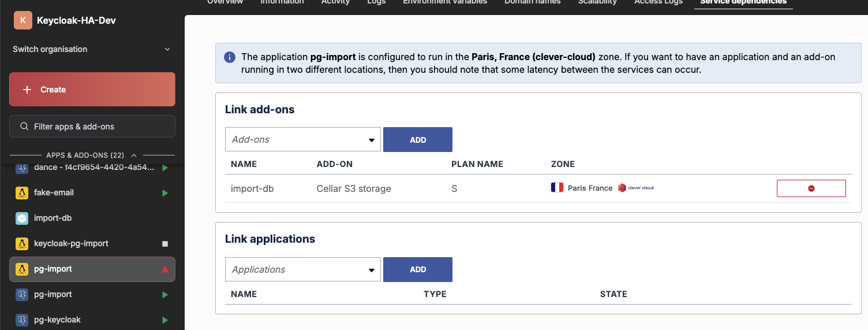Click the STATE column header in applications table
Image resolution: width=868 pixels, height=330 pixels.
click(613, 294)
